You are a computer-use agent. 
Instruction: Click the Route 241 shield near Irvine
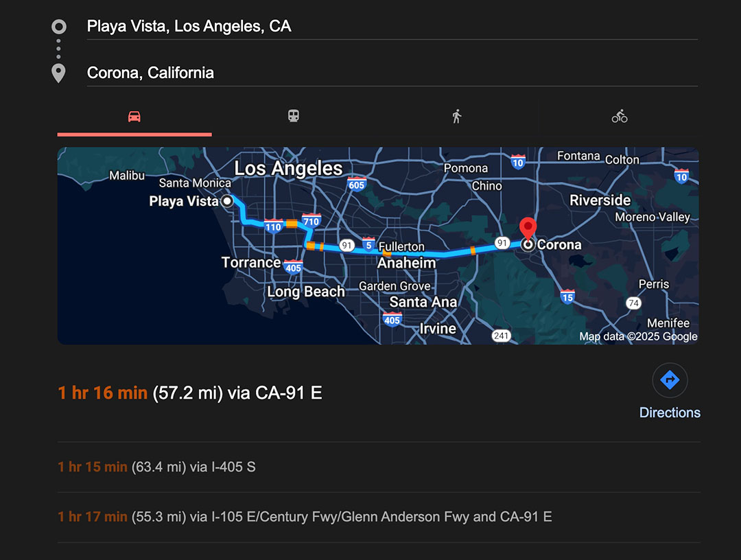click(502, 336)
